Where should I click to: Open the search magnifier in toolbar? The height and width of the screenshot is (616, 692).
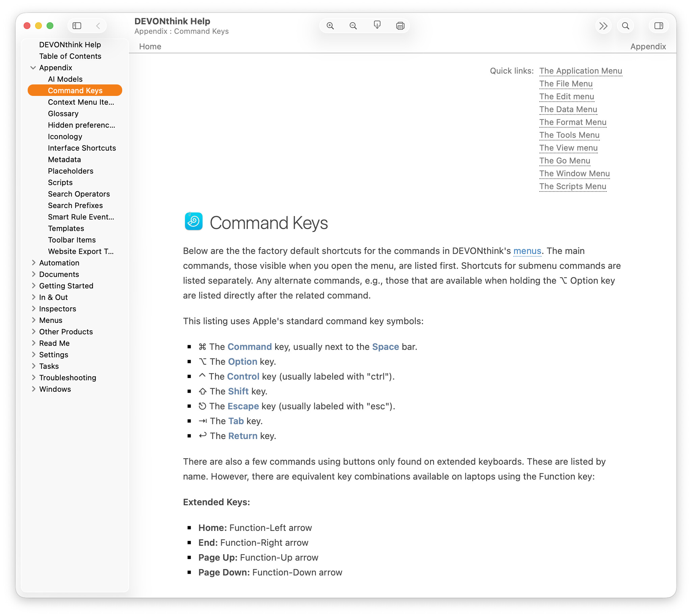coord(625,26)
